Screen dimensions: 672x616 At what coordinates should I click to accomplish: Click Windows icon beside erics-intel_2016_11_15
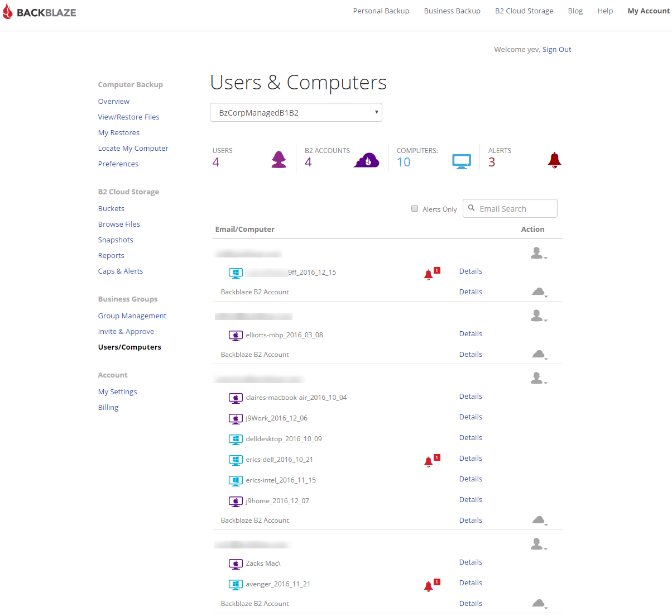point(236,481)
